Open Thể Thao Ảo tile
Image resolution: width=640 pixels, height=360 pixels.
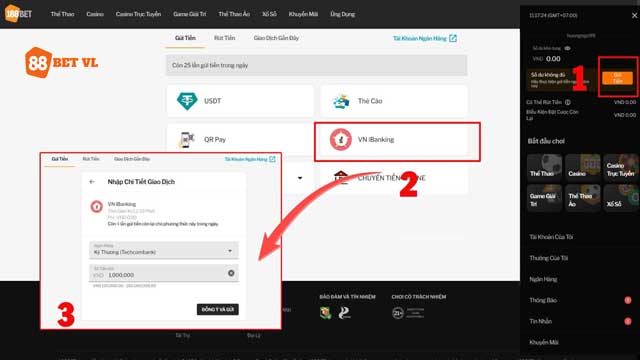582,198
